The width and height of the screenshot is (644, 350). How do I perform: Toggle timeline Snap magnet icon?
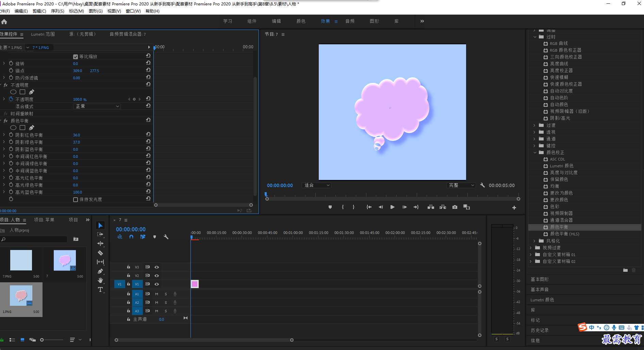pyautogui.click(x=131, y=237)
